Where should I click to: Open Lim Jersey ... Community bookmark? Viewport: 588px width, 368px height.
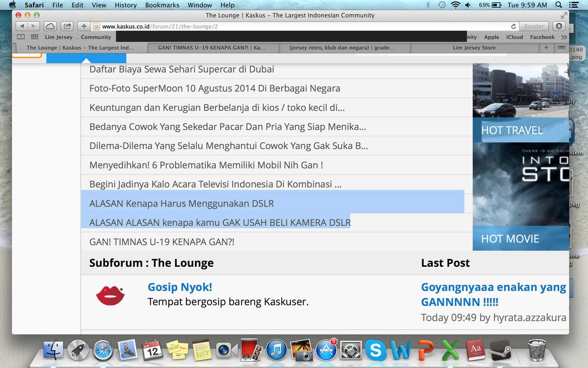point(78,37)
